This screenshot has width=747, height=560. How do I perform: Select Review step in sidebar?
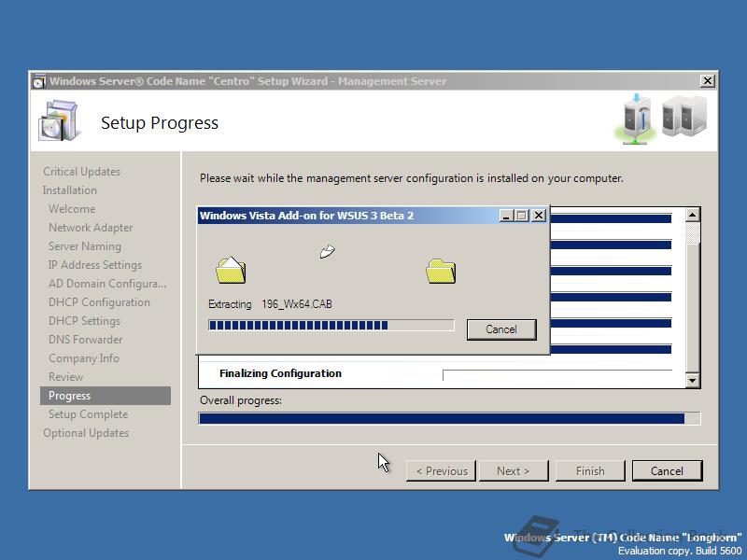[x=65, y=377]
